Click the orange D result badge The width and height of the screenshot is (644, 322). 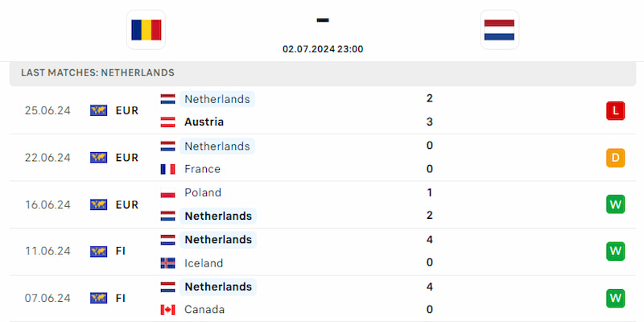pyautogui.click(x=615, y=158)
